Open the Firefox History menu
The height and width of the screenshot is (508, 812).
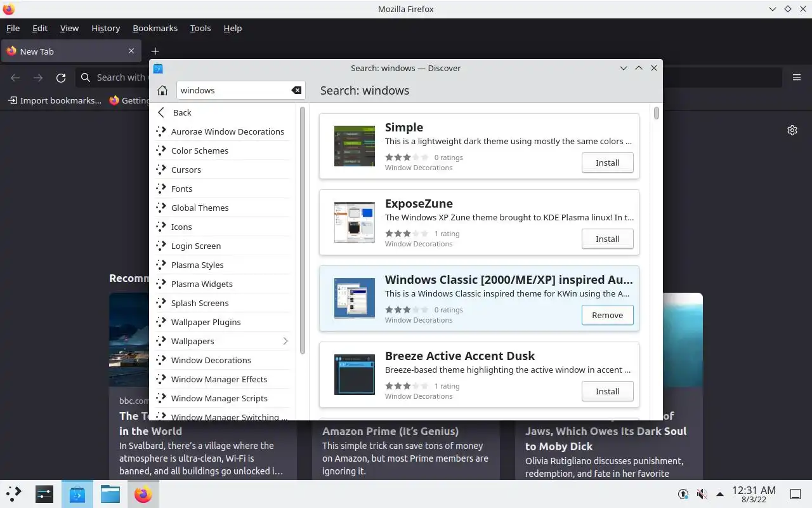[105, 28]
